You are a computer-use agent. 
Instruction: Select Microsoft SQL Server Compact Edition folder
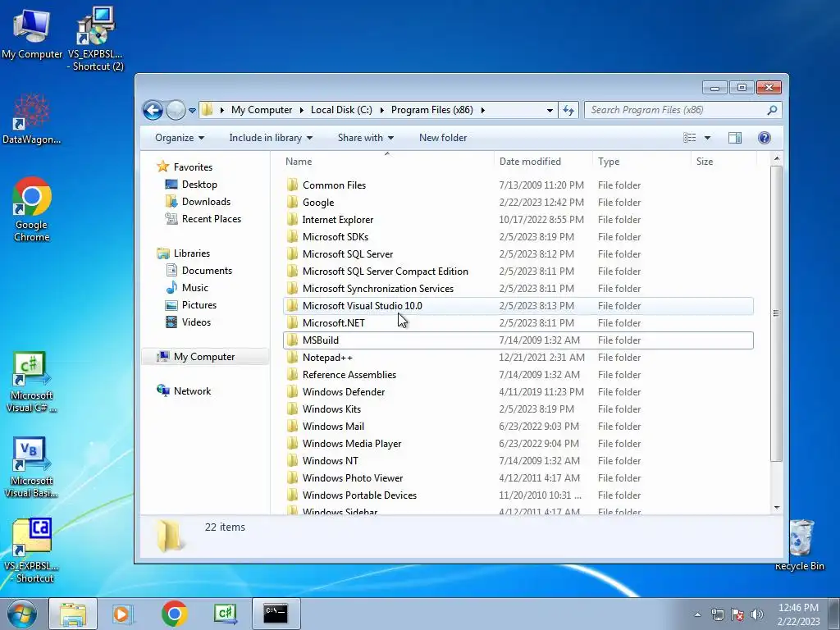pos(518,271)
